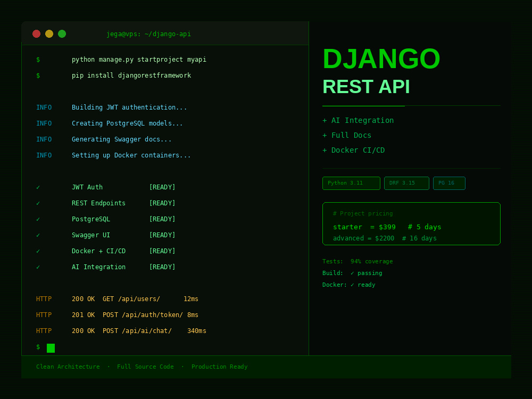Click READY status on AI Integration row
This screenshot has height=399, width=532.
pyautogui.click(x=162, y=267)
